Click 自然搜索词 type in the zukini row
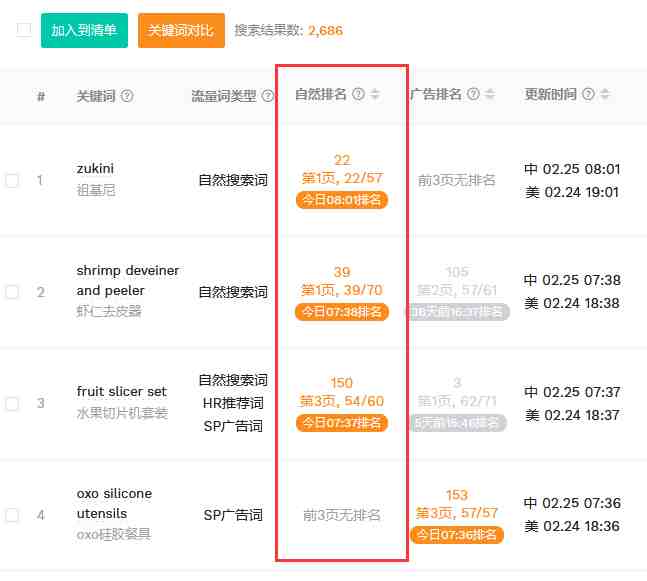Screen dimensions: 647x581 pyautogui.click(x=233, y=180)
